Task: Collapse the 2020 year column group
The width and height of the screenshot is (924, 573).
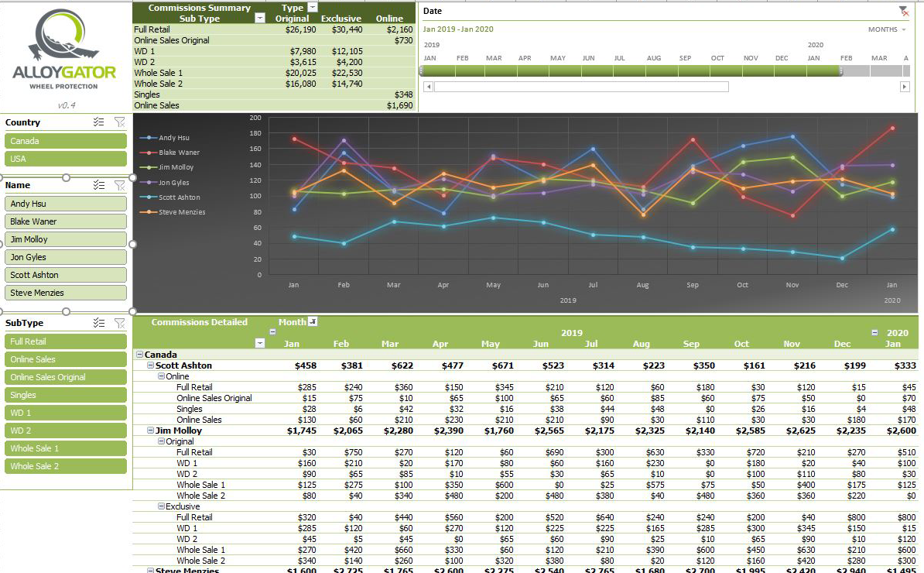Action: tap(874, 332)
